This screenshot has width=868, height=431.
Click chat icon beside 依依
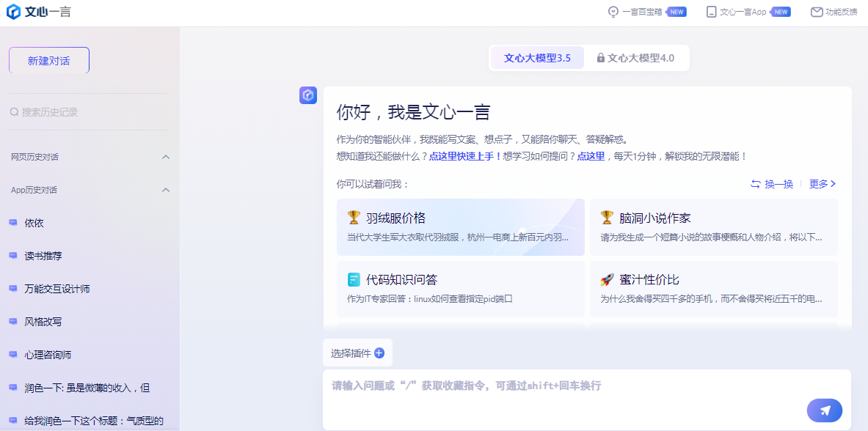tap(13, 222)
